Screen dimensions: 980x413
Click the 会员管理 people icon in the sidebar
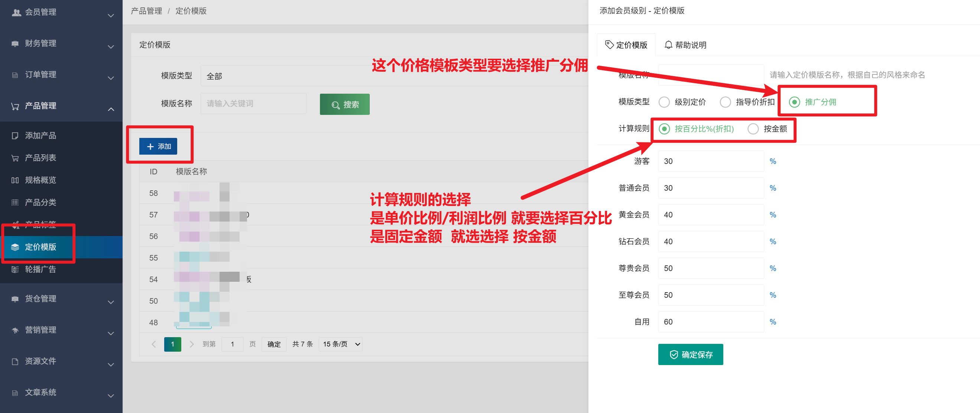coord(16,13)
